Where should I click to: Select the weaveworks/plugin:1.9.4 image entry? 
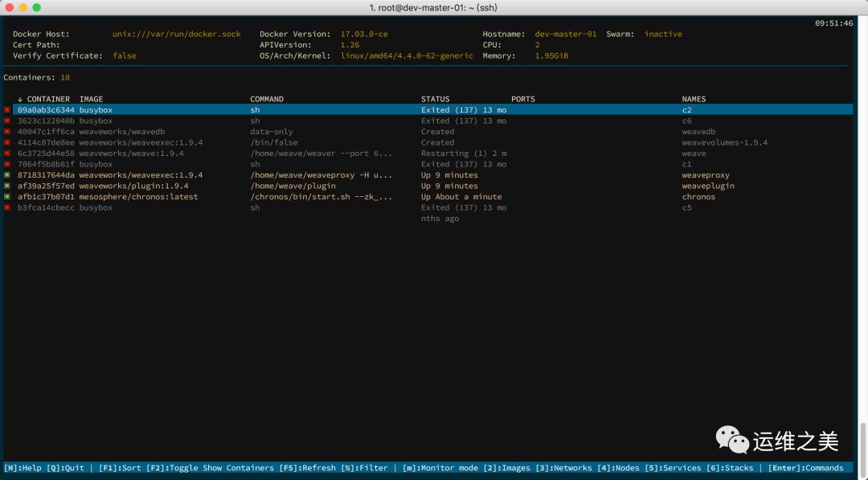pyautogui.click(x=133, y=186)
